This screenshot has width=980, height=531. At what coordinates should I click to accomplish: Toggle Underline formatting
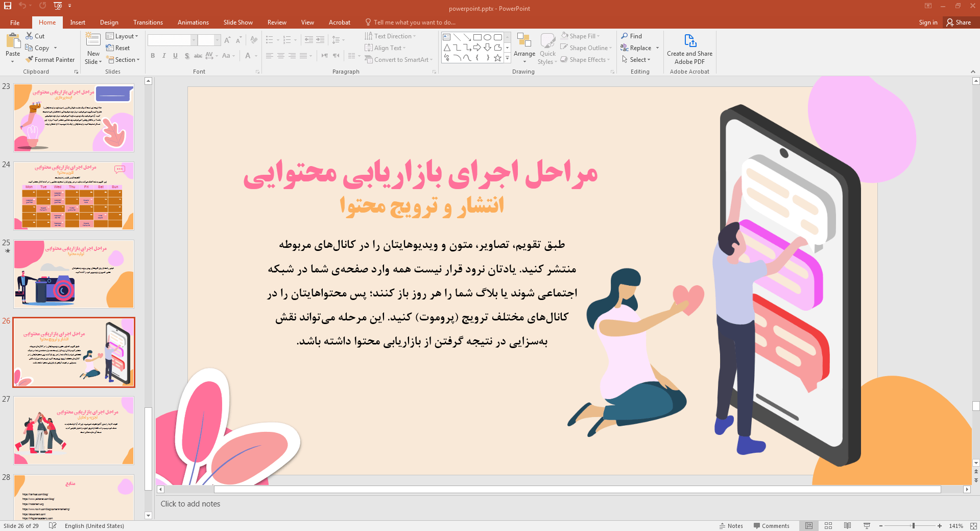(x=175, y=56)
